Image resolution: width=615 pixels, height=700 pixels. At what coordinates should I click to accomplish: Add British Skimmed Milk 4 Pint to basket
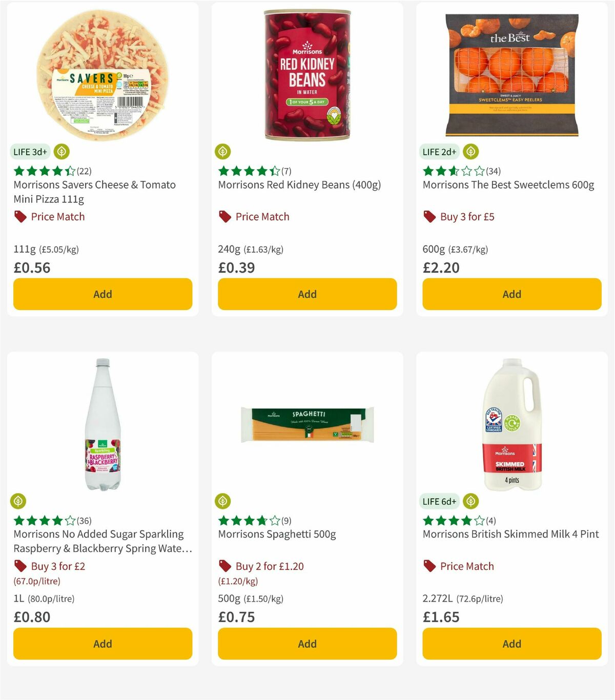511,644
